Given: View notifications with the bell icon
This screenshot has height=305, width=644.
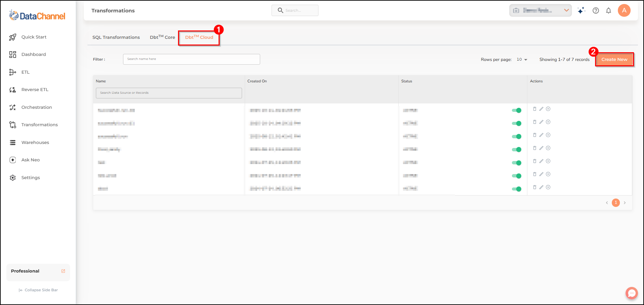Looking at the screenshot, I should tap(608, 10).
